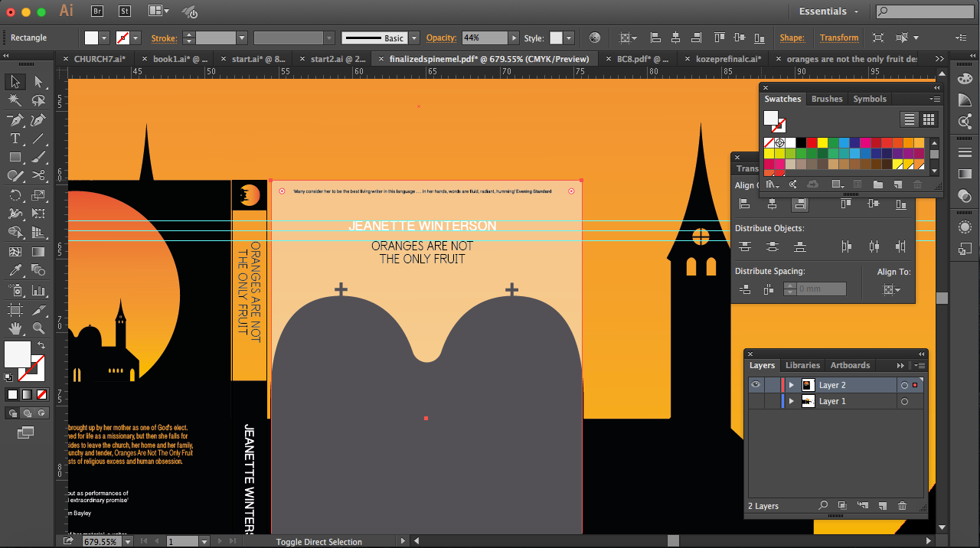Switch to kozeprefinalc.ai document tab
The image size is (980, 548).
(x=728, y=59)
